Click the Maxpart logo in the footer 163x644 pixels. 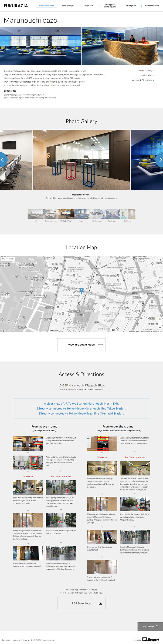(x=150, y=639)
